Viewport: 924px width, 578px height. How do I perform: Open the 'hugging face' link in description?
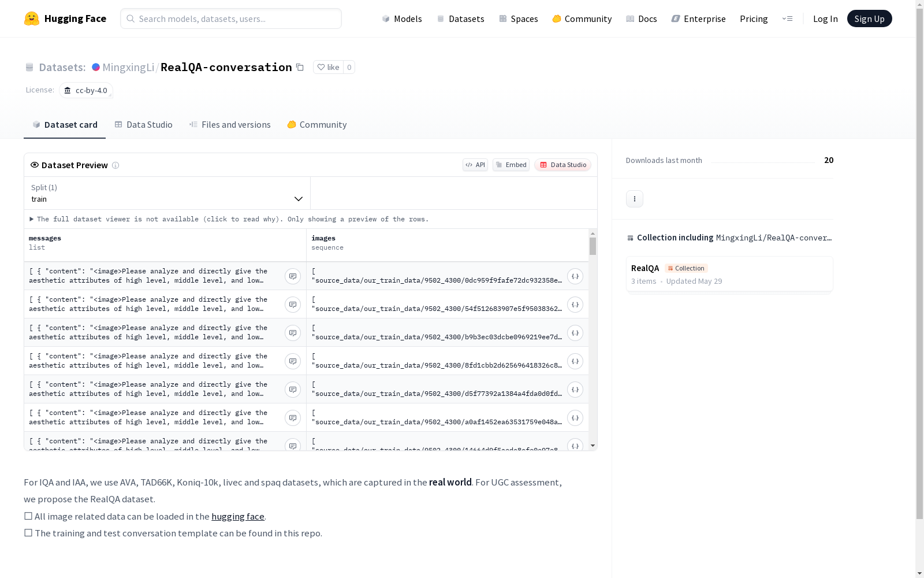[x=238, y=517]
